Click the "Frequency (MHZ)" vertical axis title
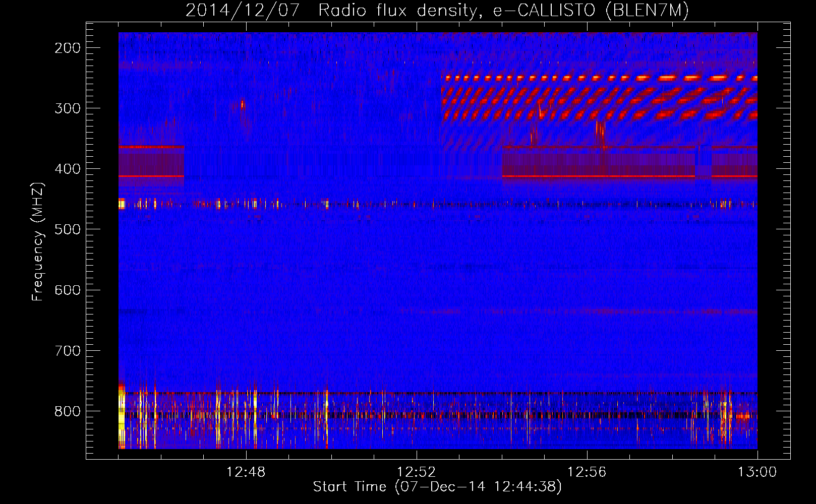The image size is (816, 504). point(38,242)
